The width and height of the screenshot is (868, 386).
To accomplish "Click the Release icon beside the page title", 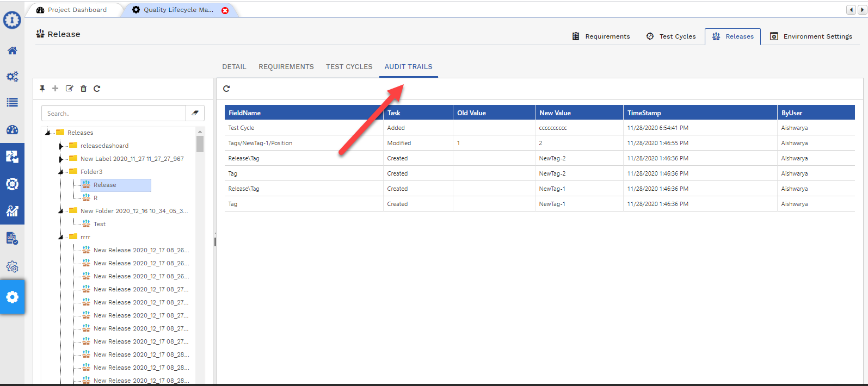I will click(x=40, y=34).
